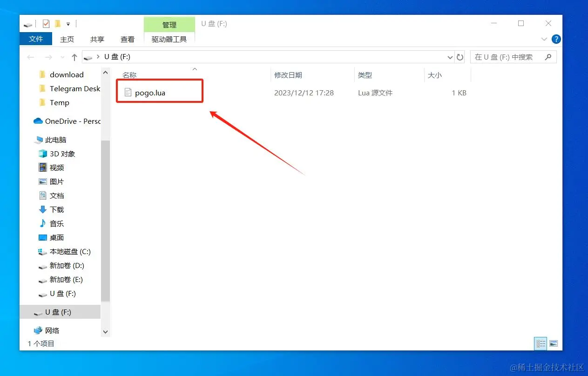This screenshot has height=376, width=588.
Task: Click the search magnifier icon
Action: click(548, 57)
